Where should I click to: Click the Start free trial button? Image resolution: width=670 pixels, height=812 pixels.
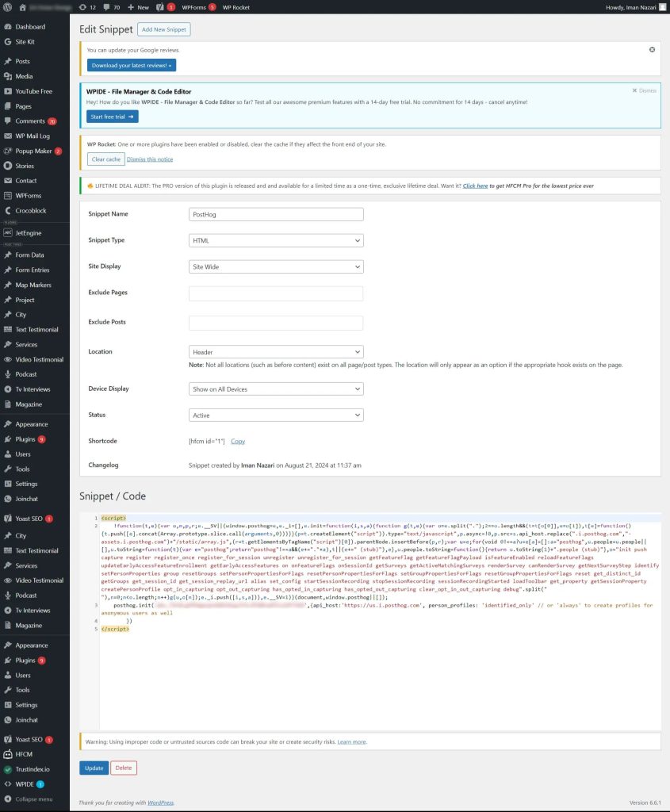point(113,117)
